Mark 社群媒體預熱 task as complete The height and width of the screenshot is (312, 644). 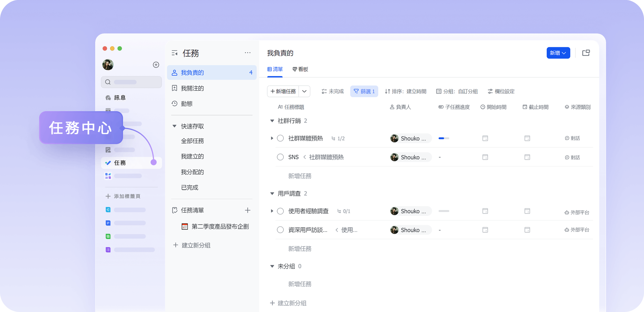point(280,138)
